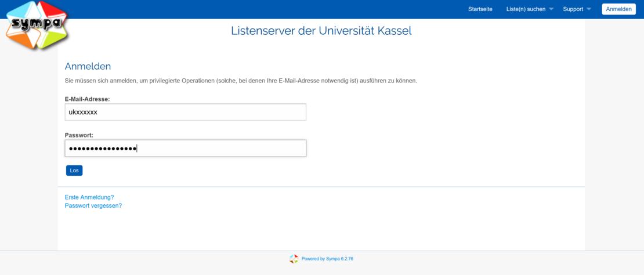Open the Powered by Sympa 6.2.76 link
644x275 pixels.
pos(327,259)
